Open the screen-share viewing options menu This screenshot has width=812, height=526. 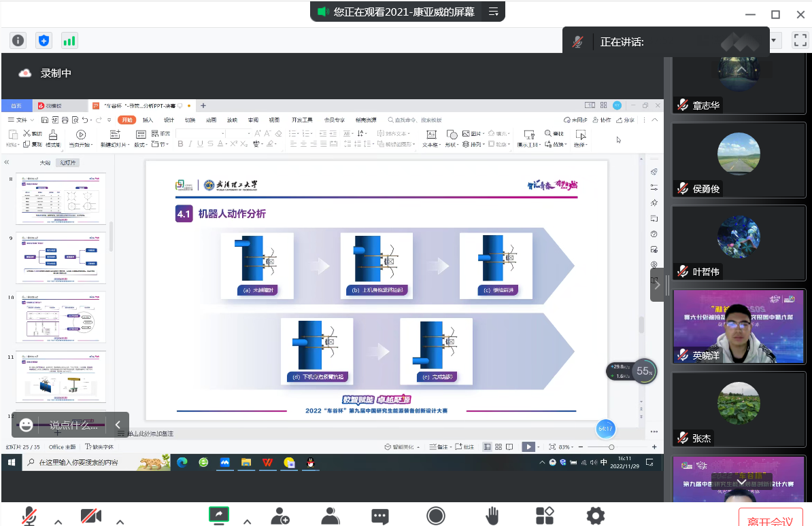click(494, 12)
